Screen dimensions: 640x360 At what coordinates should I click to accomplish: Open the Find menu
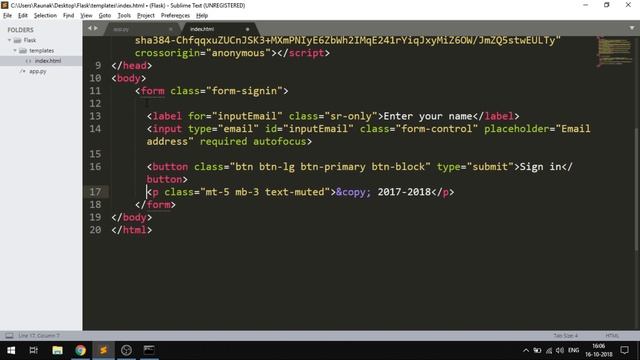[x=68, y=16]
